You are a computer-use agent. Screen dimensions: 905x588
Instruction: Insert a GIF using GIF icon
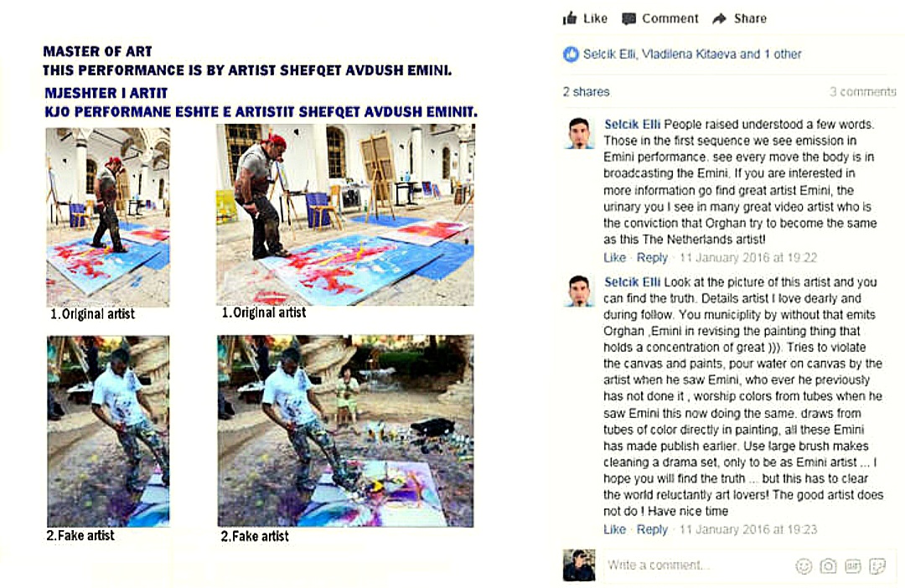pos(852,566)
